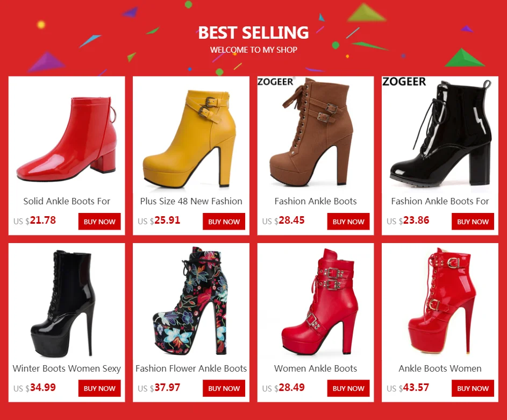Click the 'Winter Boots Women Sexy' title
This screenshot has width=507, height=420.
67,368
